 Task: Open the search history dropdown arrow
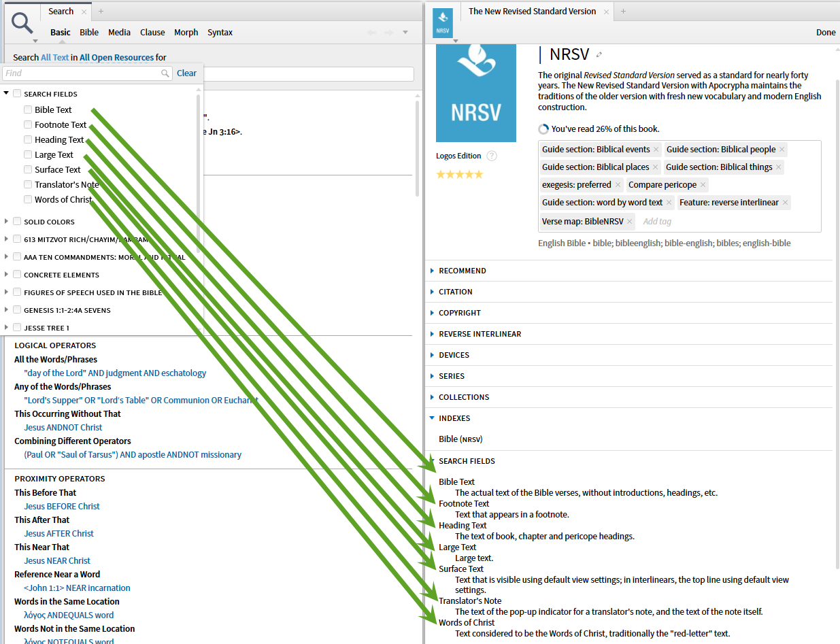pyautogui.click(x=405, y=32)
